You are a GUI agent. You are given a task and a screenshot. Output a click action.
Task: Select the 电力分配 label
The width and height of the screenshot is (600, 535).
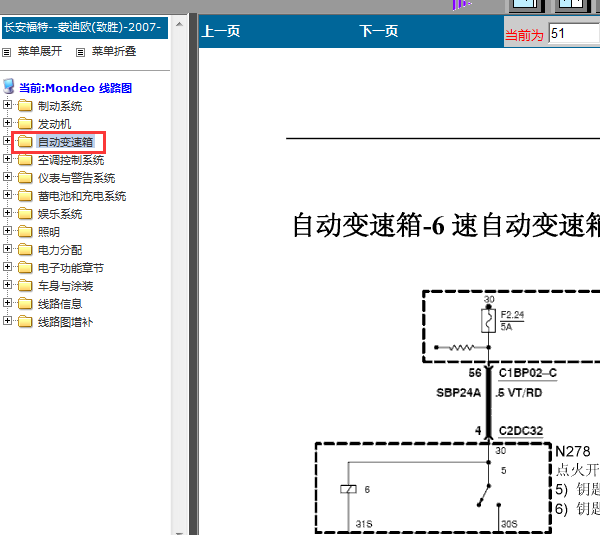tap(60, 250)
